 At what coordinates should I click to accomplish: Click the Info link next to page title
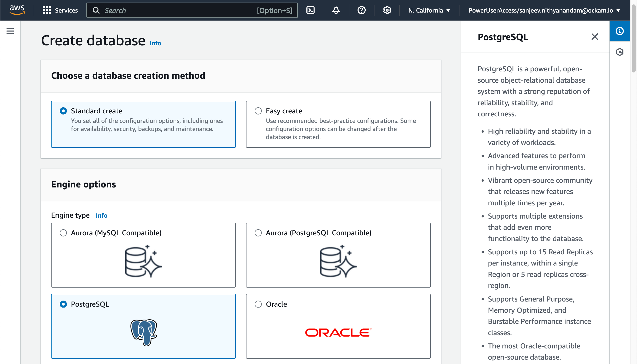(x=155, y=43)
